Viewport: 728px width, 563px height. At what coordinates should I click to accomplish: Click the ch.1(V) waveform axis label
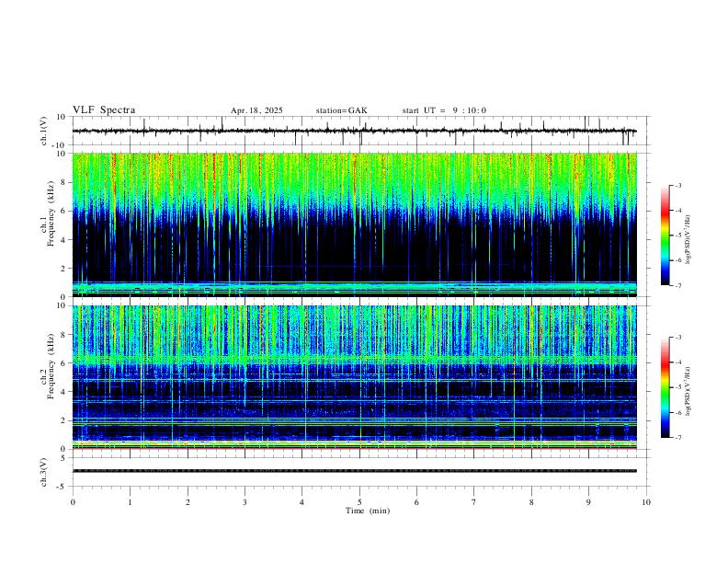[x=44, y=131]
